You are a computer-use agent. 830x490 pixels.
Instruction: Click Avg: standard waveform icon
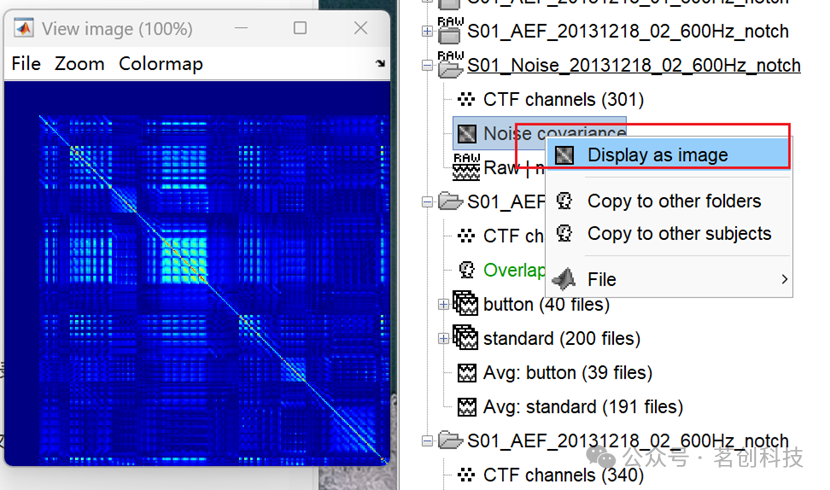pyautogui.click(x=466, y=407)
